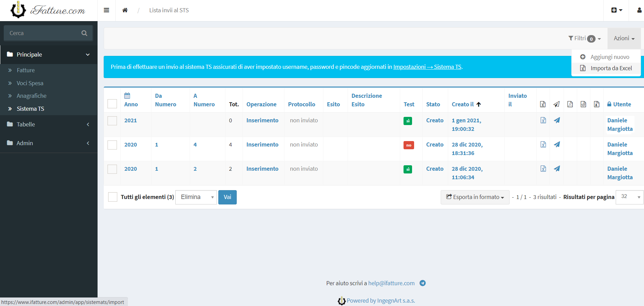
Task: Click Excel icon in last 2020 row
Action: (x=543, y=169)
